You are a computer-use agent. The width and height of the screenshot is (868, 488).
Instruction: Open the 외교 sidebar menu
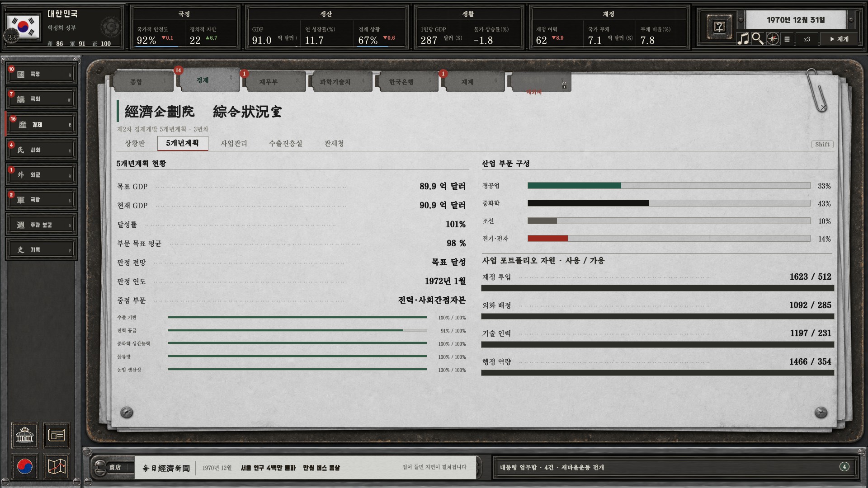click(41, 174)
